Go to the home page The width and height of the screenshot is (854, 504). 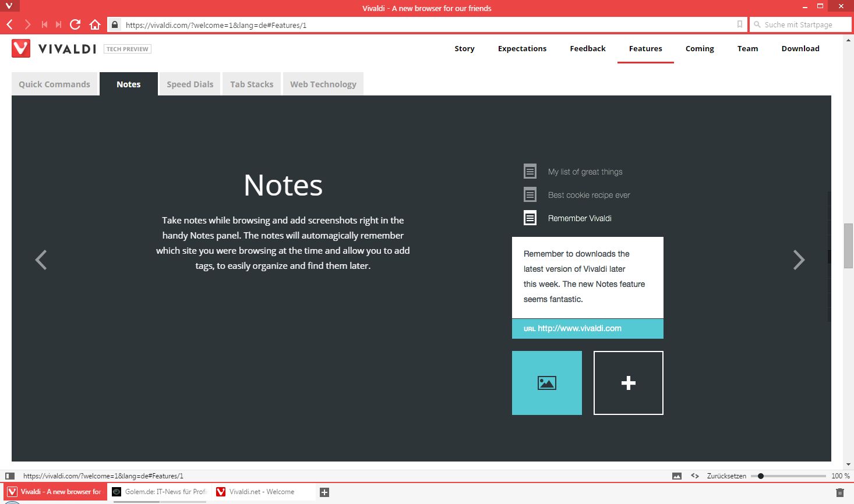click(x=95, y=24)
